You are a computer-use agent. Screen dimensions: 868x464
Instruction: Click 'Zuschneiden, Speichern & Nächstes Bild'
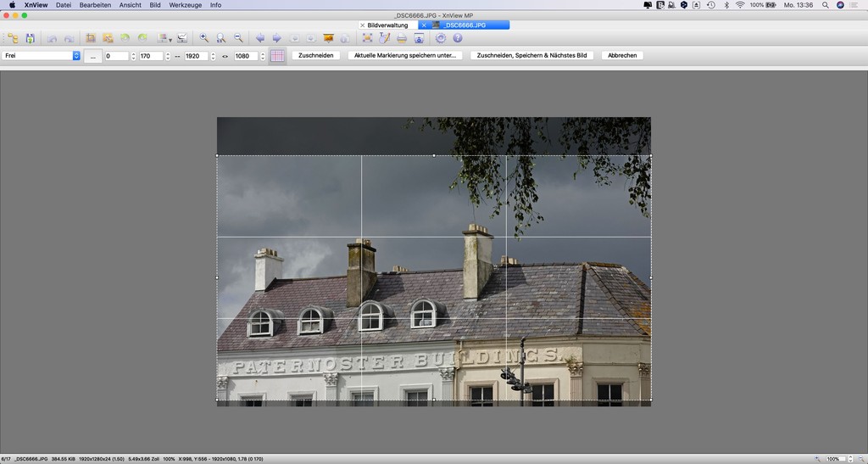(531, 55)
